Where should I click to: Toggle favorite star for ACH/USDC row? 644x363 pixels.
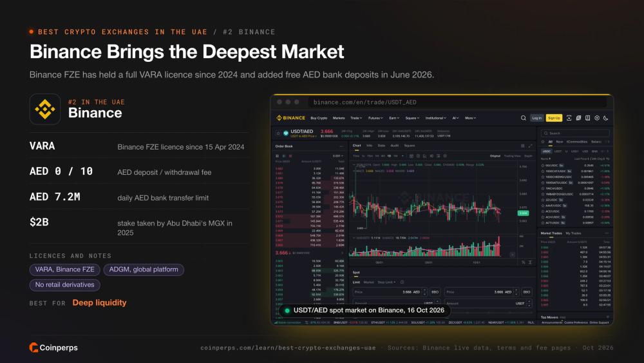tap(542, 217)
